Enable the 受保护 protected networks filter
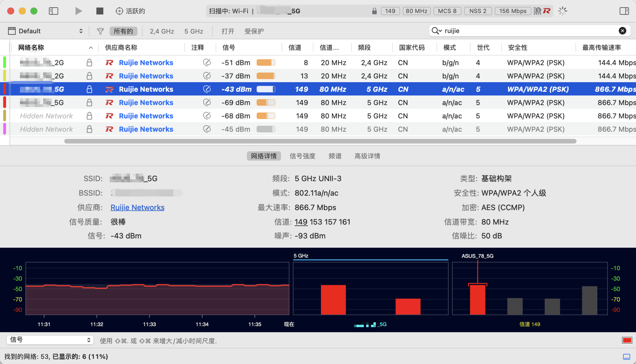 point(254,31)
